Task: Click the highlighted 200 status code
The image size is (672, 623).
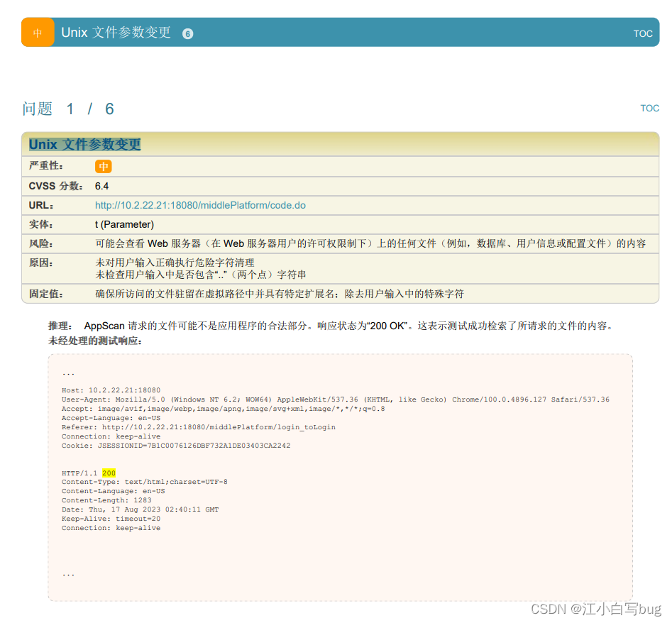Action: [109, 473]
